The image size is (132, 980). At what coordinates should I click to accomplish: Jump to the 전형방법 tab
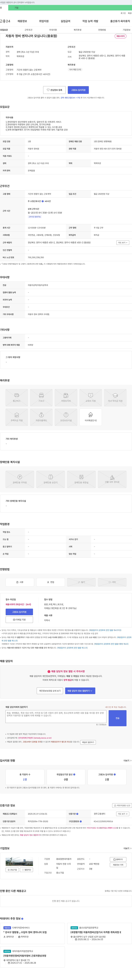coord(102,30)
